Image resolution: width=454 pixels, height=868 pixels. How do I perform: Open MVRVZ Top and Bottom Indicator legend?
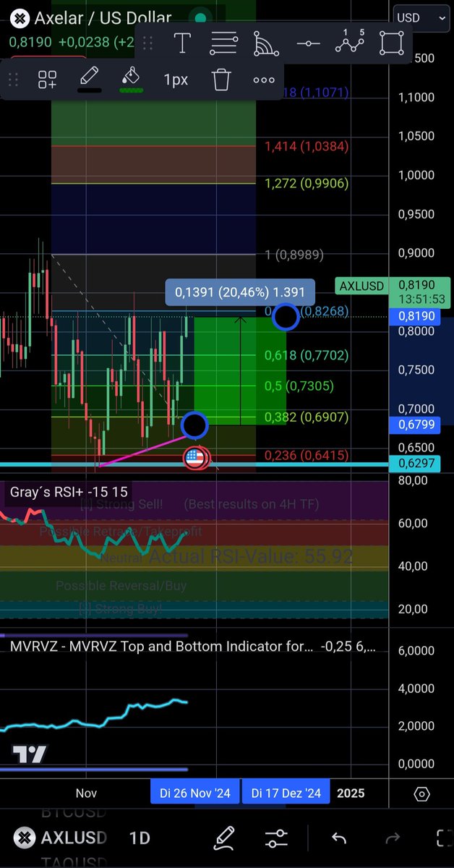click(x=193, y=647)
